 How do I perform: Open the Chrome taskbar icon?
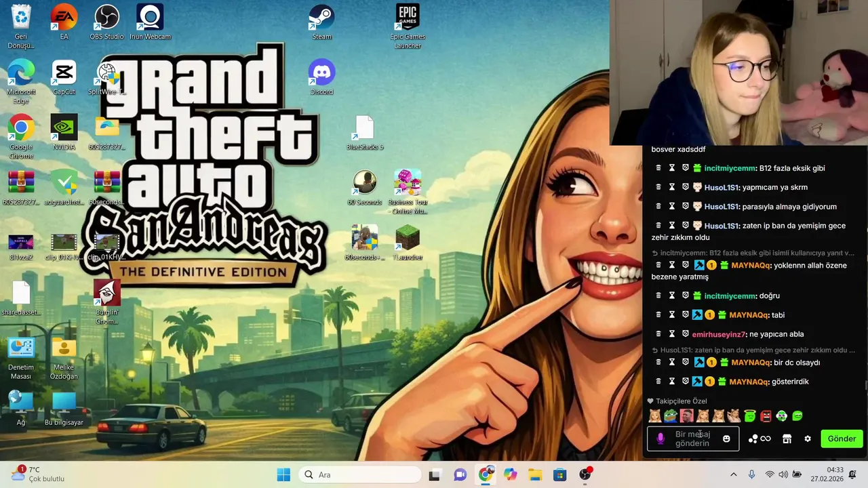click(x=486, y=475)
